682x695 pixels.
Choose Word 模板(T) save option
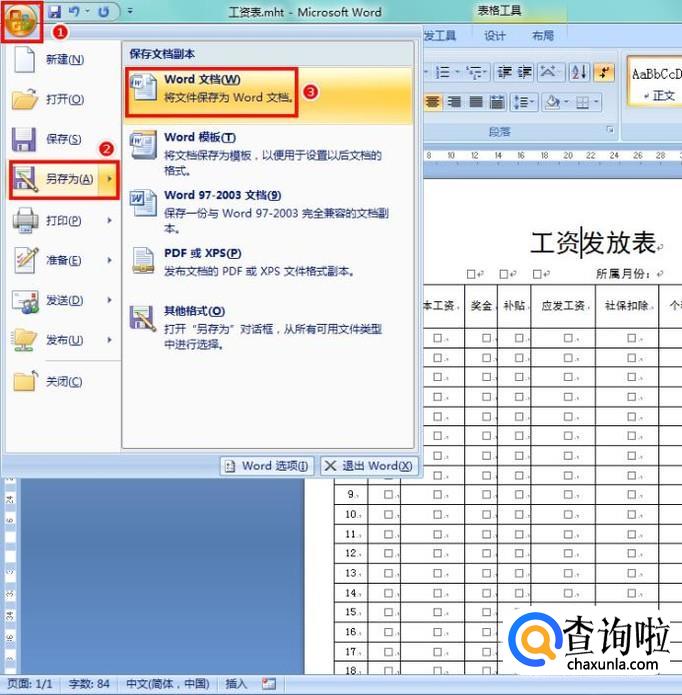269,154
